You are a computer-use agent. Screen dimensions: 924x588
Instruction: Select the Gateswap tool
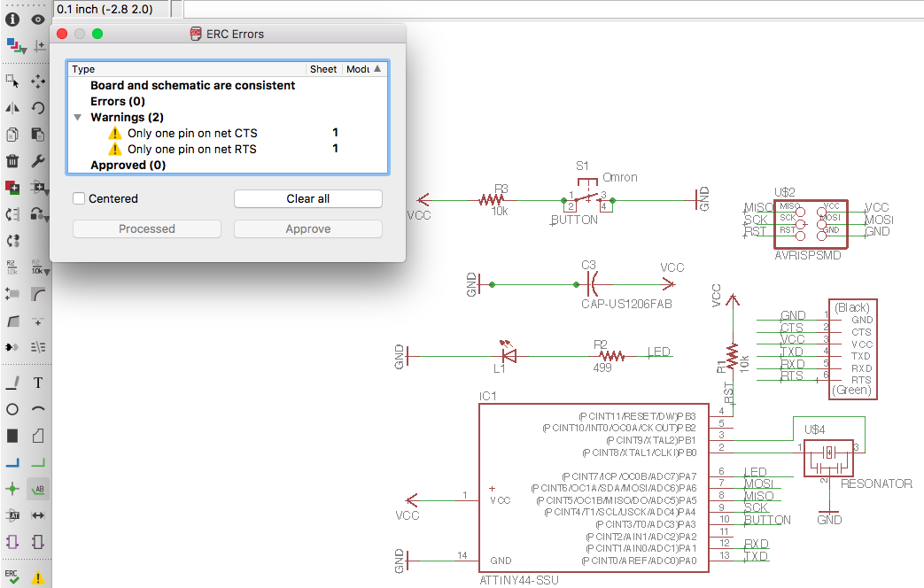[x=12, y=240]
